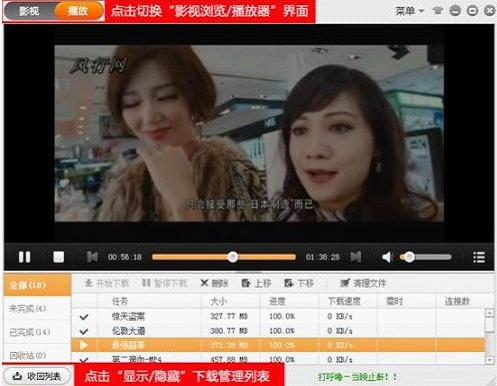497x386 pixels.
Task: Click the highlighted orange task's name
Action: point(128,345)
